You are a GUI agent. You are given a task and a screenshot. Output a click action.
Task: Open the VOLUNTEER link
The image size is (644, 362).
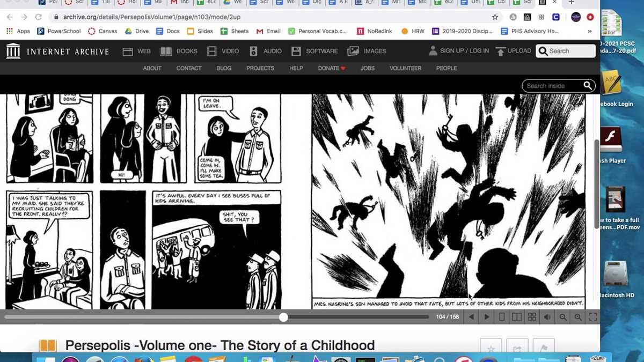405,68
